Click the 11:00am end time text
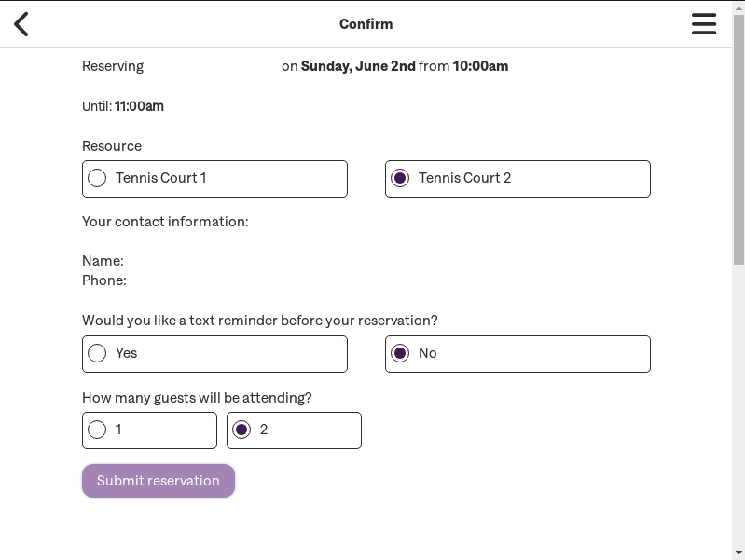This screenshot has width=745, height=560. tap(139, 106)
